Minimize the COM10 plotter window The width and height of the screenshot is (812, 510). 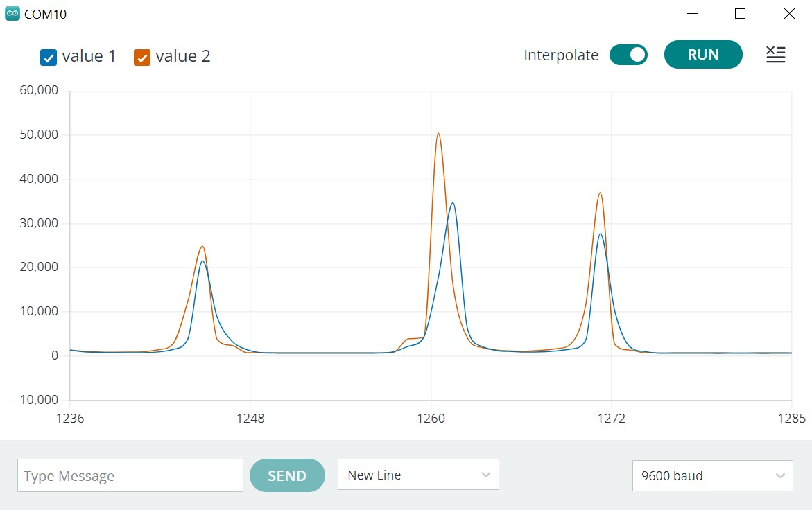tap(693, 14)
